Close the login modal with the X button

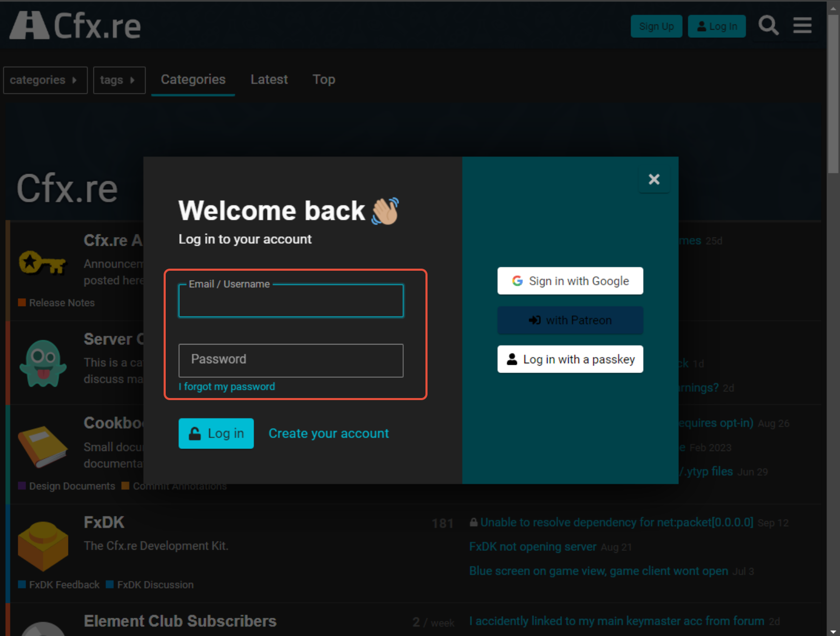pyautogui.click(x=654, y=179)
